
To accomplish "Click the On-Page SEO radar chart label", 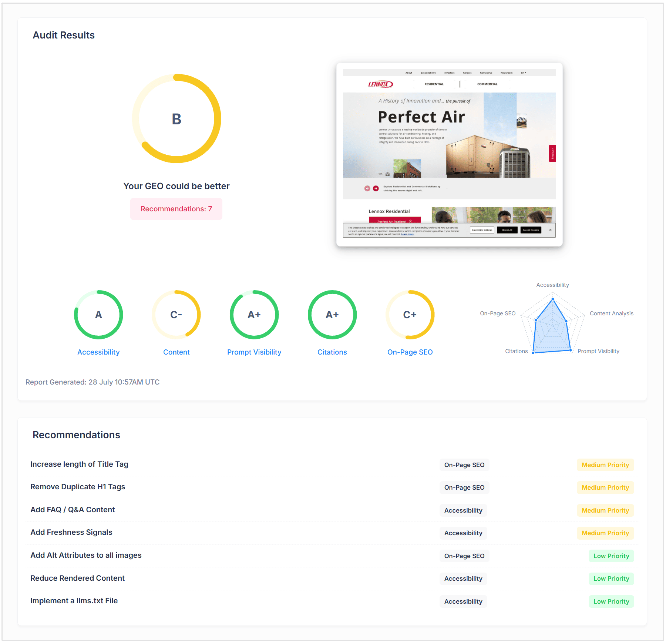I will (x=498, y=313).
